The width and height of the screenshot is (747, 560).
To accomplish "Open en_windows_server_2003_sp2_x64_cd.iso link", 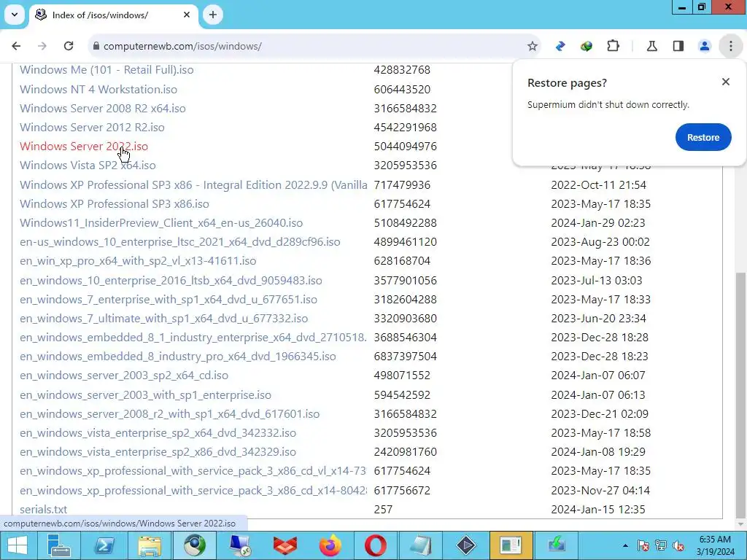I will [x=124, y=376].
